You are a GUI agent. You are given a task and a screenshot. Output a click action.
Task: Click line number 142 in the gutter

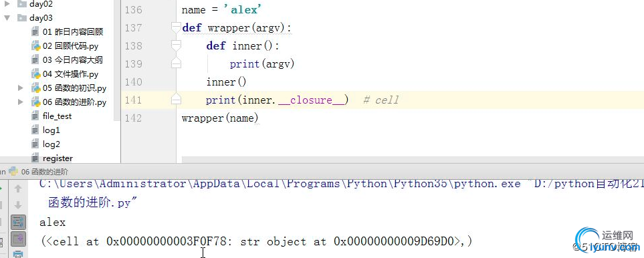tap(134, 118)
